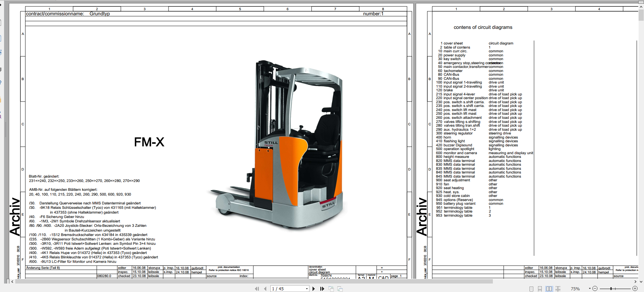The width and height of the screenshot is (644, 292).
Task: Click the zoom in plus button
Action: click(635, 289)
